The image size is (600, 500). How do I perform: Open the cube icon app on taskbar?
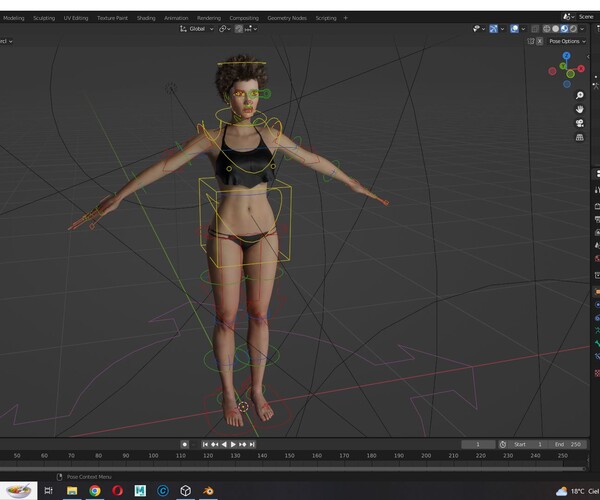coord(186,490)
